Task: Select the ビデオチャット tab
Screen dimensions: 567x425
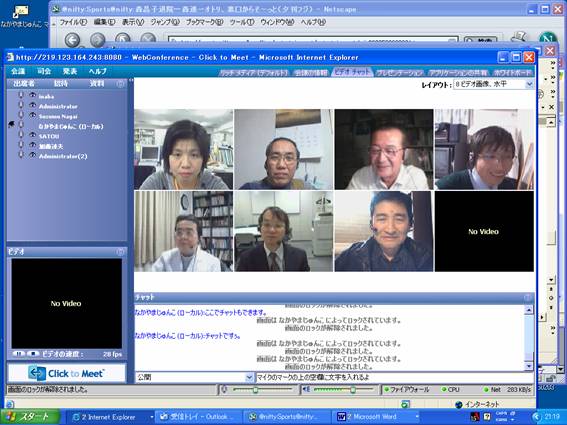Action: click(352, 72)
